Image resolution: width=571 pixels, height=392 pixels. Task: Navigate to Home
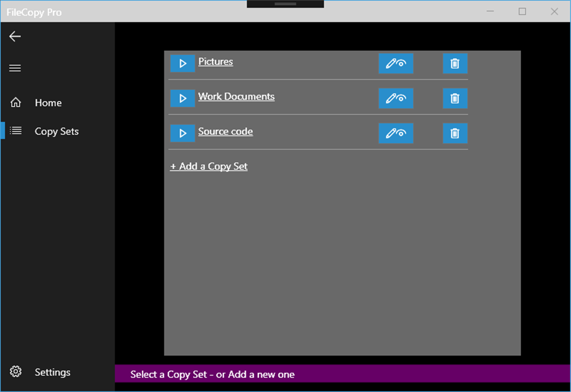pos(48,103)
